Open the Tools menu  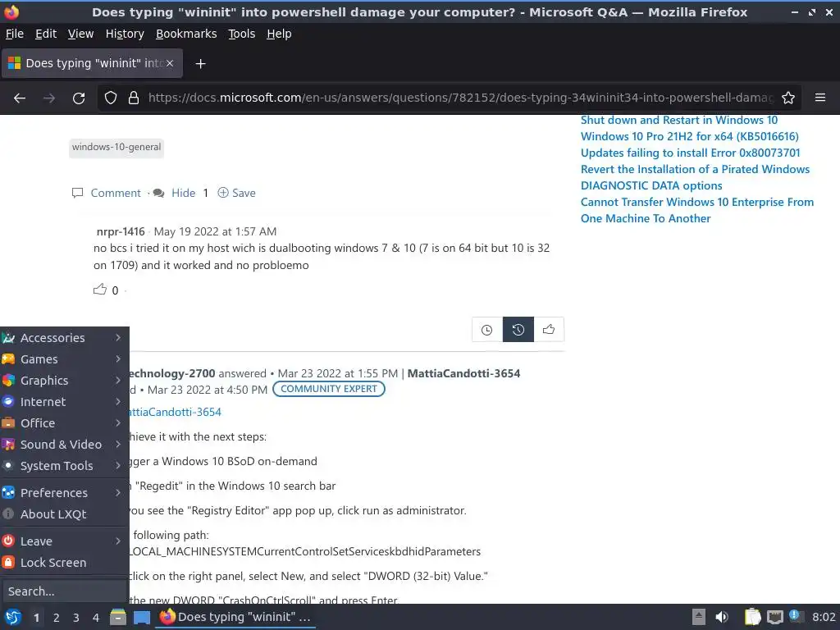tap(242, 34)
